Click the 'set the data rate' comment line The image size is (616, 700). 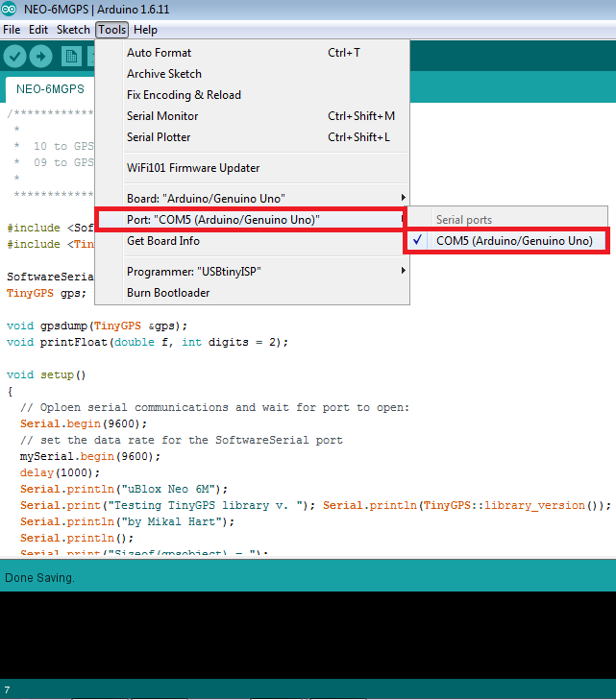tap(181, 440)
